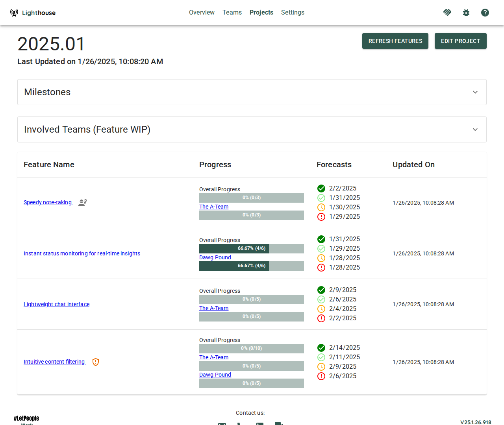The image size is (504, 425).
Task: Click warning shield beside Intuitive content filtering
Action: [x=96, y=362]
